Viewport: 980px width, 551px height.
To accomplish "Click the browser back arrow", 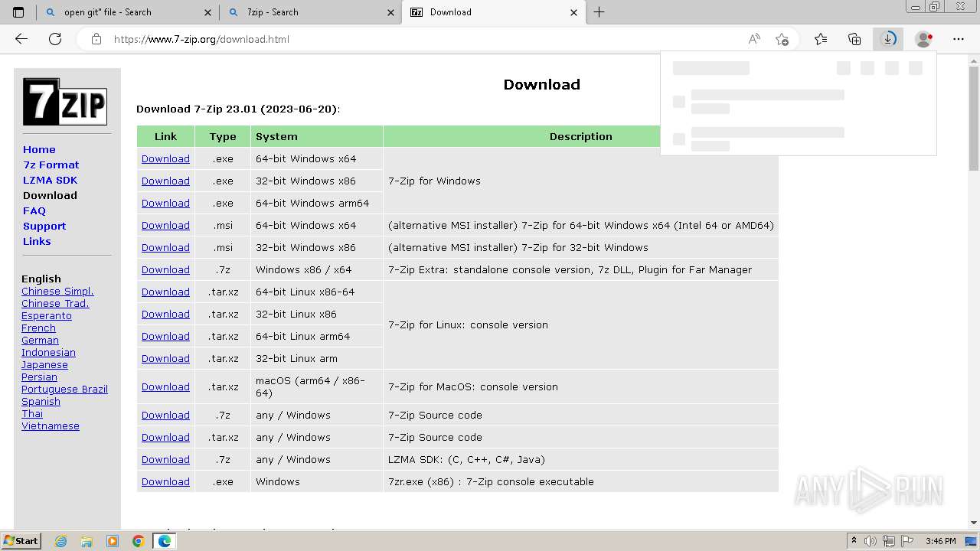I will (x=21, y=39).
